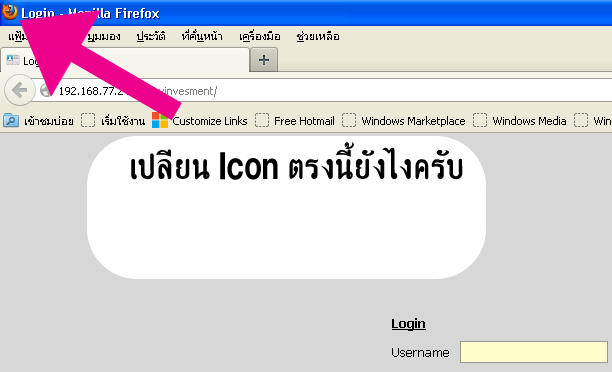Click the Username input field
Screen dimensions: 612x372
[x=534, y=352]
